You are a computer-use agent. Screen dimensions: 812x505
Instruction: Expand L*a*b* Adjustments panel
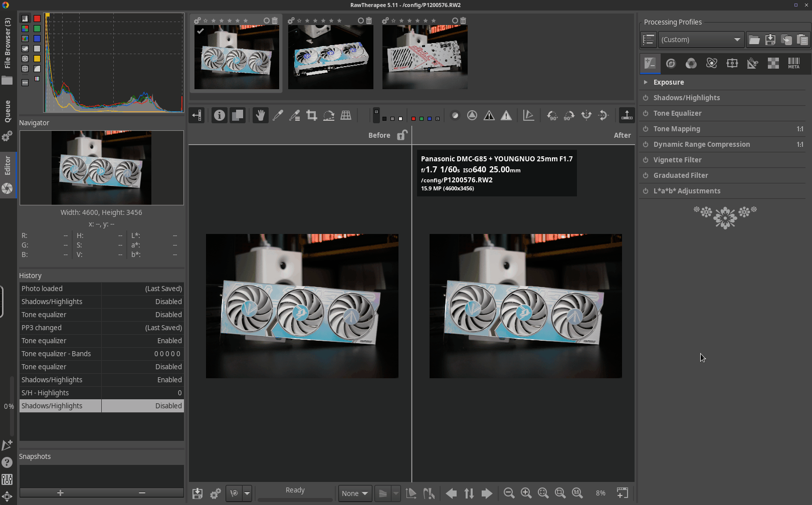click(687, 191)
